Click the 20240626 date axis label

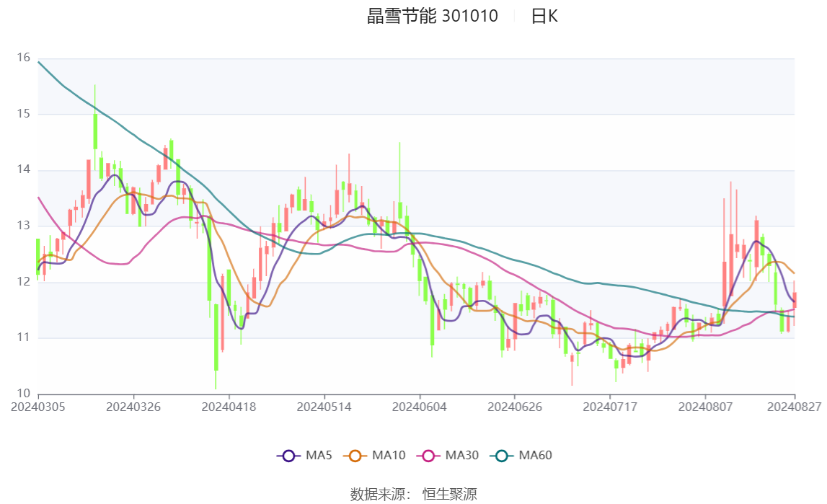[515, 407]
